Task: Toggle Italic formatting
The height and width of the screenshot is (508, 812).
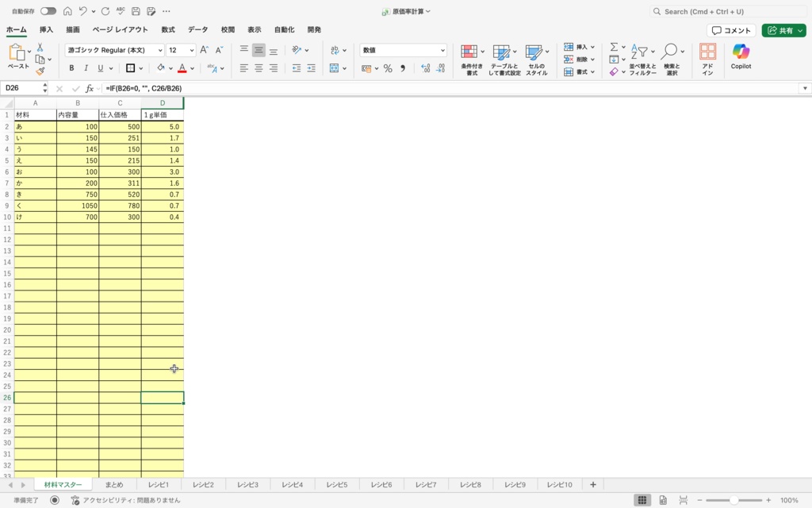Action: pyautogui.click(x=86, y=68)
